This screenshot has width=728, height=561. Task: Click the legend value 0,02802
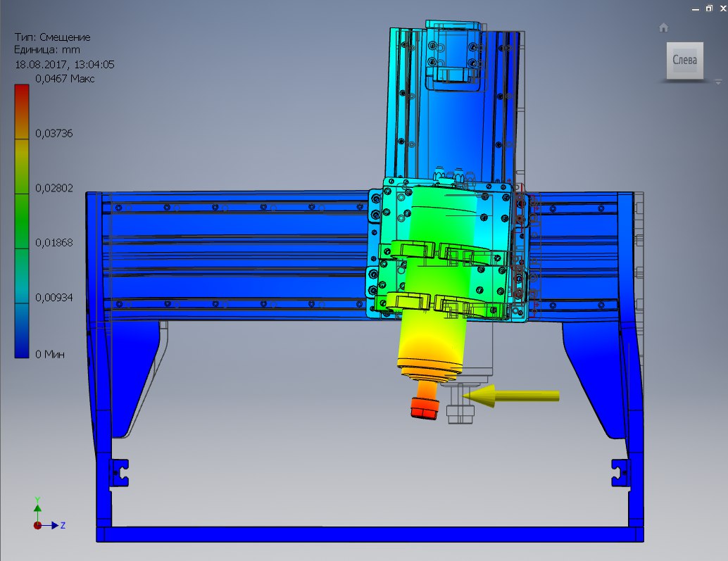[54, 188]
